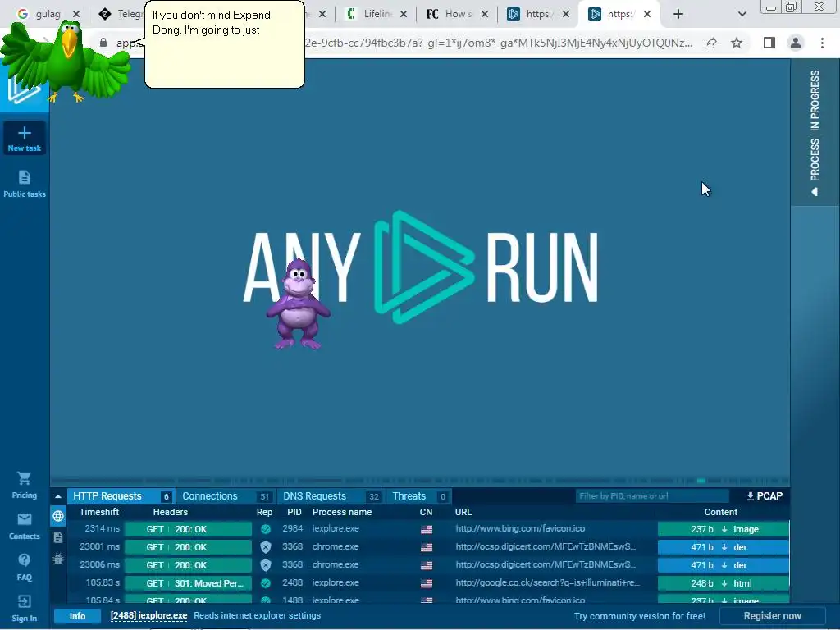Viewport: 840px width, 630px height.
Task: Select GET 301: Moved Per... header
Action: tap(188, 583)
